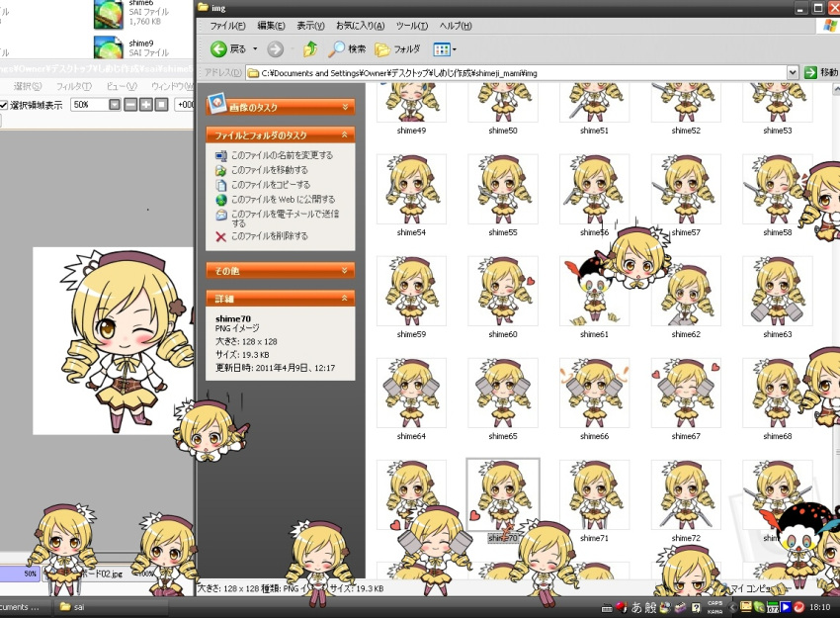Screen dimensions: 840x618
Task: Open the お気に入り(A) menu
Action: point(360,26)
